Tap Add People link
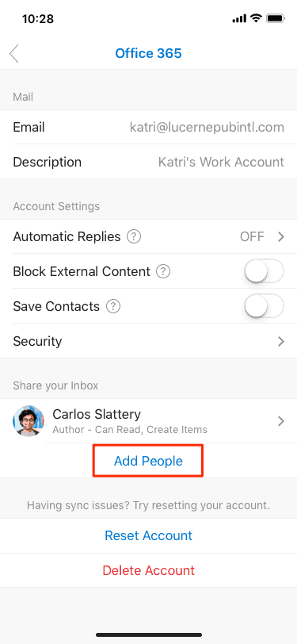The image size is (297, 644). 148,461
